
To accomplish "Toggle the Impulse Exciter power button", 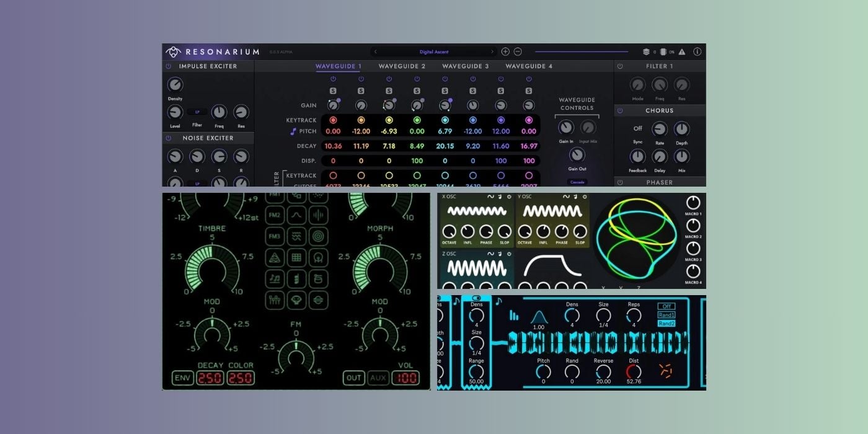I will pos(168,66).
